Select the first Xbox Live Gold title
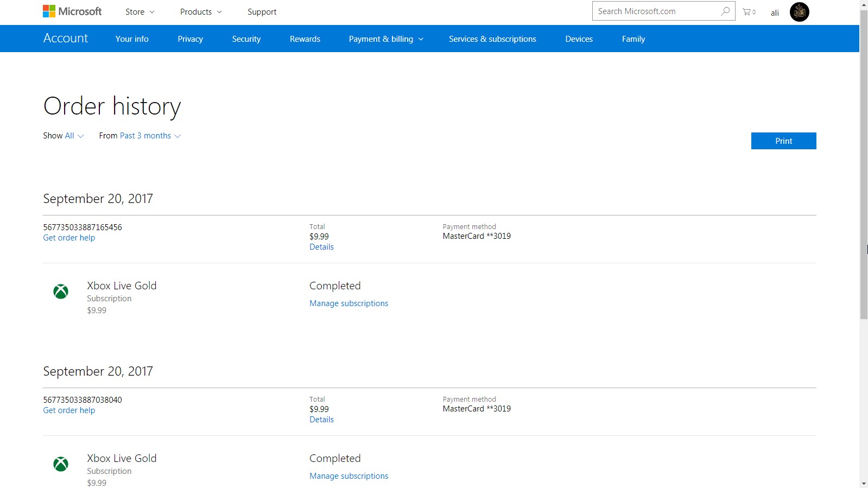This screenshot has width=868, height=488. [x=122, y=286]
